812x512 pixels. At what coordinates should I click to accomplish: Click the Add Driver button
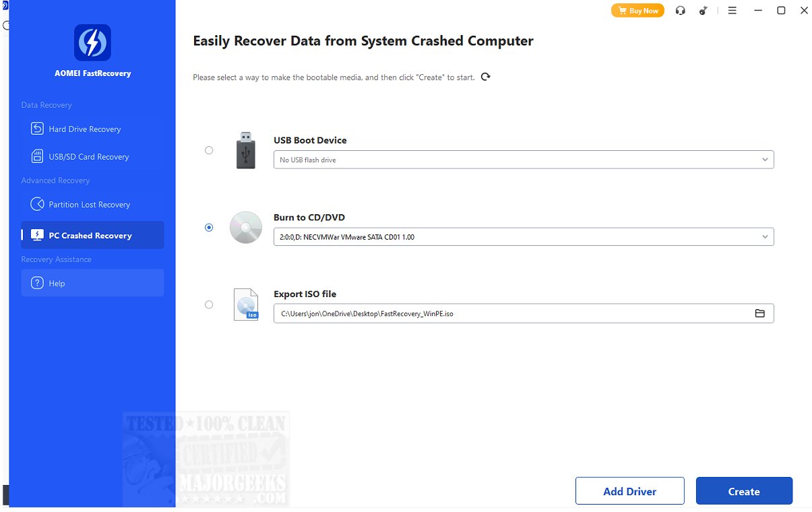click(x=629, y=491)
